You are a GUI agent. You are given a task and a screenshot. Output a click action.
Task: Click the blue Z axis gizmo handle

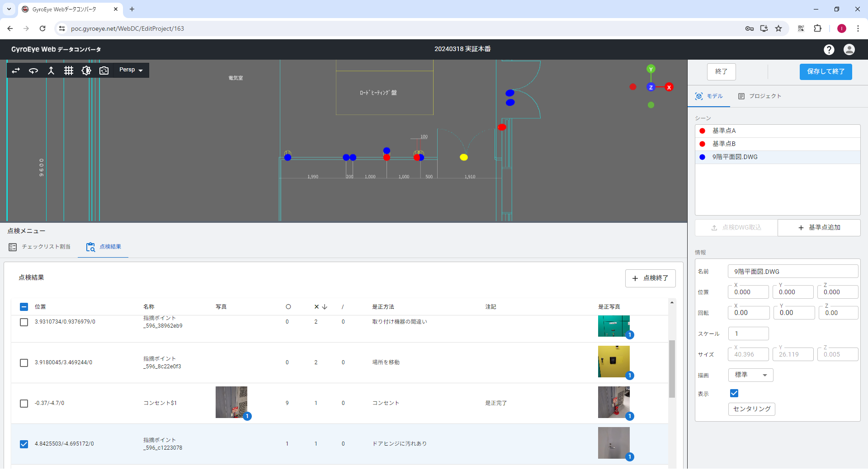click(651, 87)
